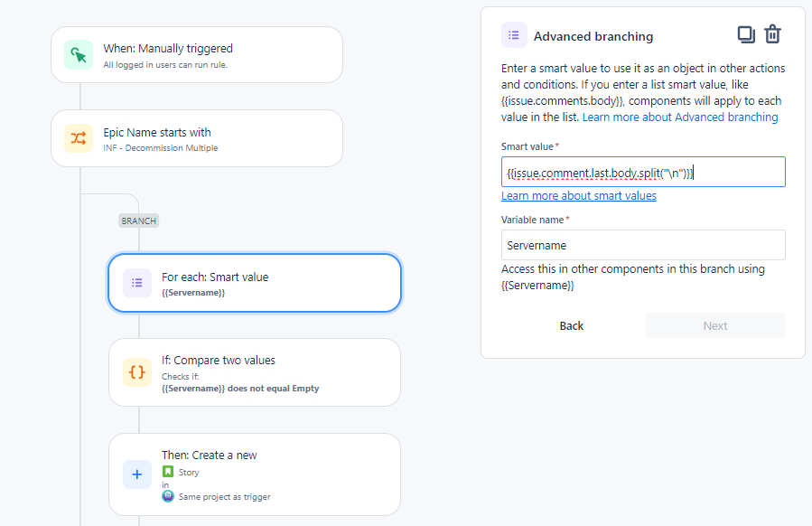Click the Next button
The image size is (812, 526).
[714, 326]
